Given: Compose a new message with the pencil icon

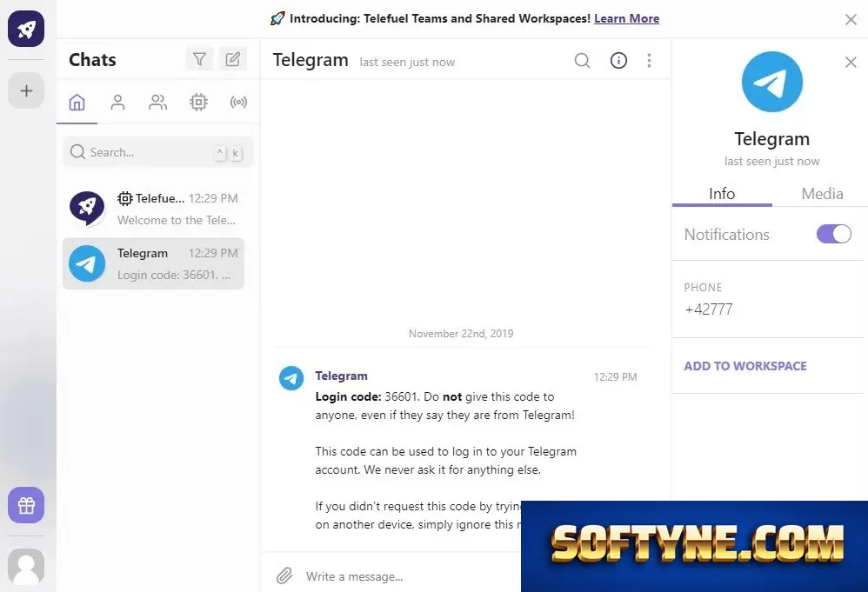Looking at the screenshot, I should click(233, 58).
